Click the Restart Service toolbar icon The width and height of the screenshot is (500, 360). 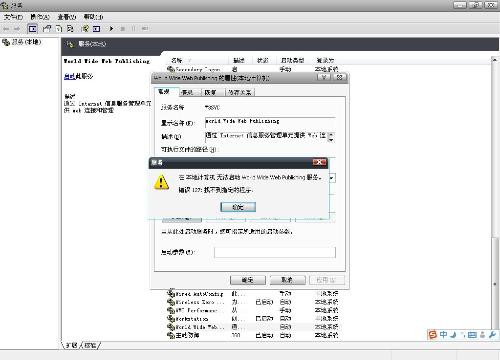pyautogui.click(x=145, y=29)
